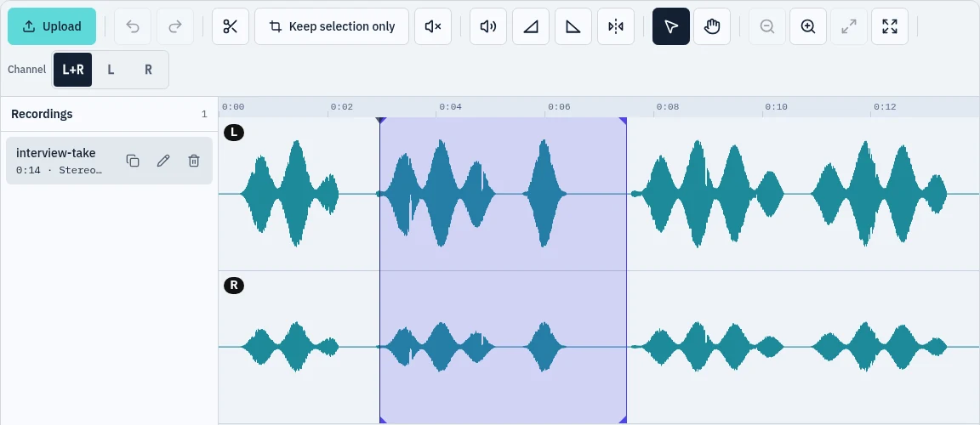Click the selection's bottom-left corner handle
The height and width of the screenshot is (425, 980).
click(x=383, y=421)
